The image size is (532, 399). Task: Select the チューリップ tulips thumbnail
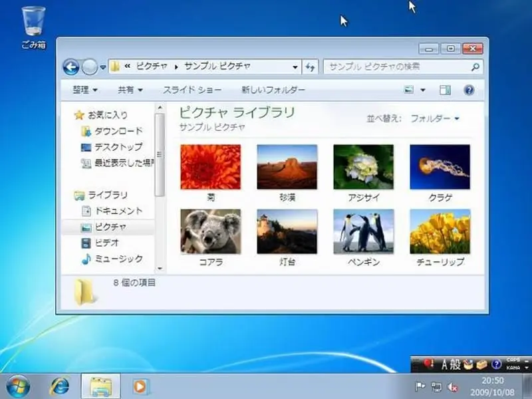pos(440,231)
